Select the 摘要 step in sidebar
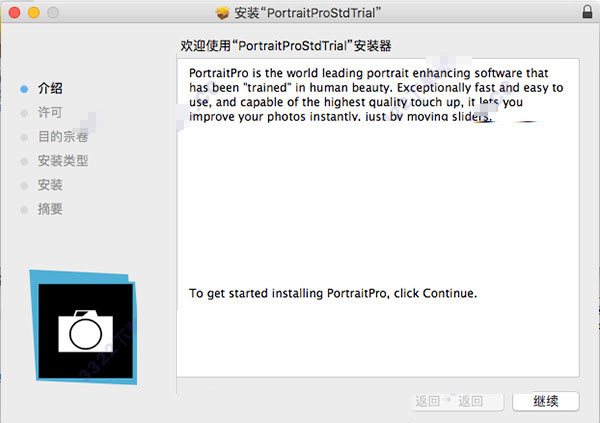 [x=50, y=209]
